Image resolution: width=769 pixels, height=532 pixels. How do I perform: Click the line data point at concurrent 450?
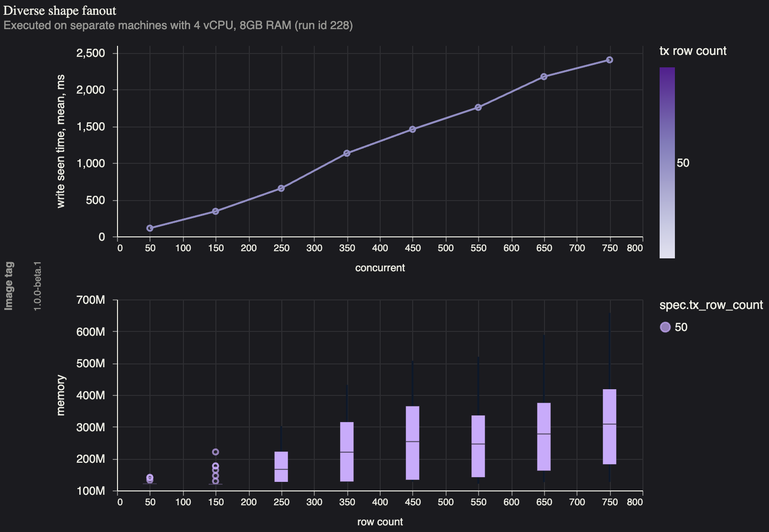(413, 129)
